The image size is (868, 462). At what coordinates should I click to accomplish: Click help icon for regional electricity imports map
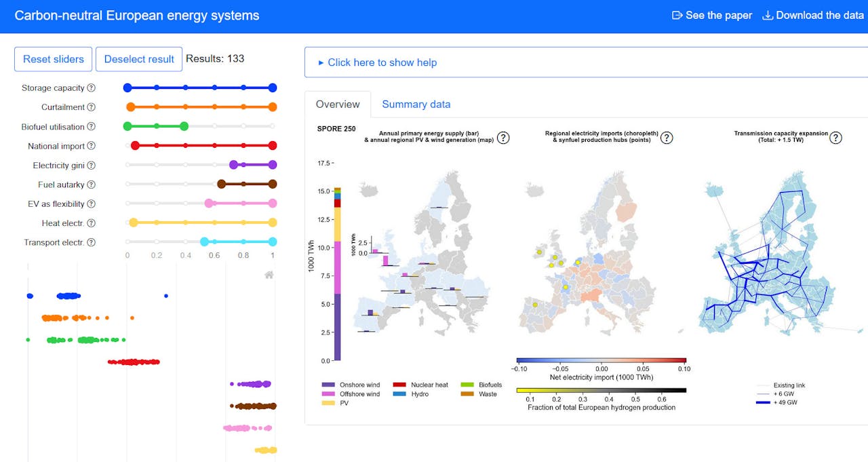coord(667,138)
